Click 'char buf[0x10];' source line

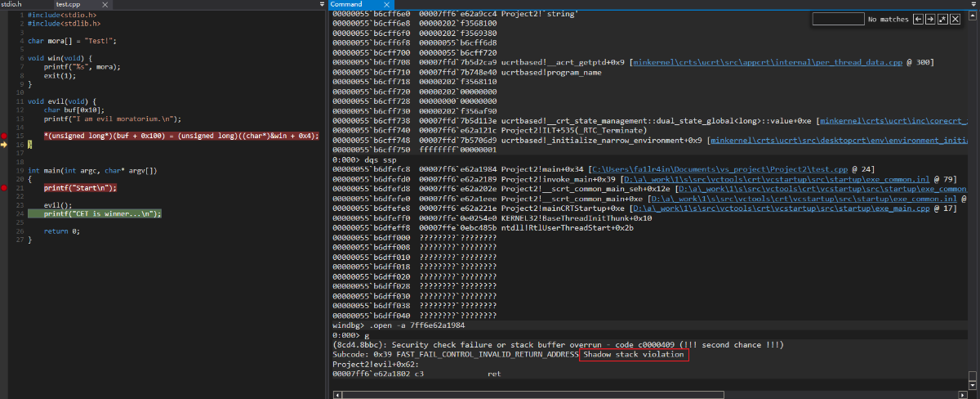(75, 110)
